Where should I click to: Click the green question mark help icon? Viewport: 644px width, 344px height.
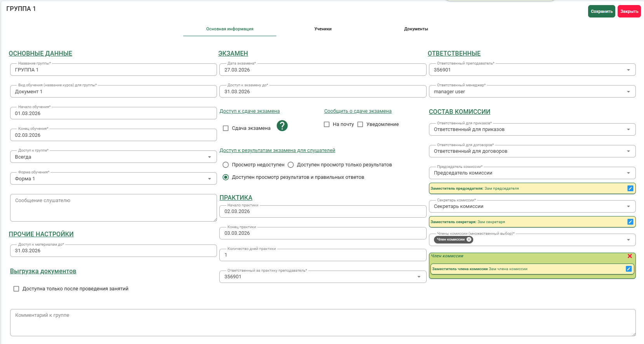tap(282, 126)
